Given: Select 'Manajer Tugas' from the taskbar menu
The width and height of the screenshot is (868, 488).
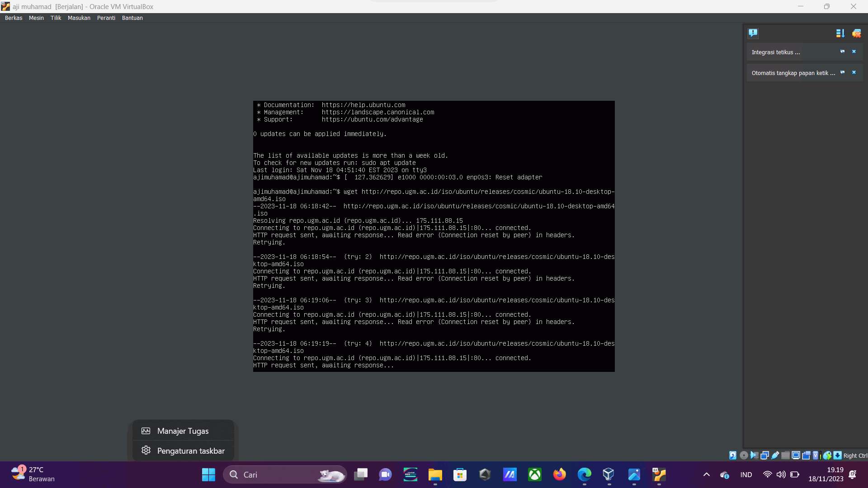Looking at the screenshot, I should coord(183,431).
